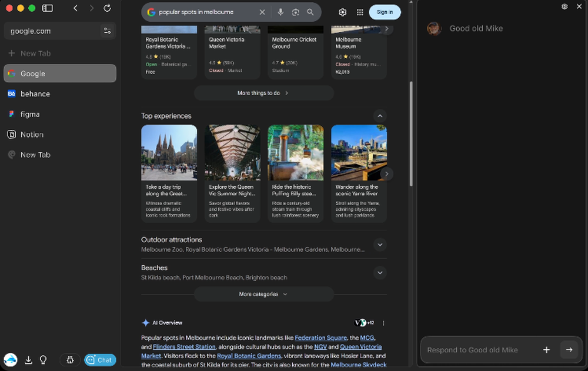Viewport: 588px width, 371px height.
Task: Open the More categories dropdown
Action: pos(261,294)
